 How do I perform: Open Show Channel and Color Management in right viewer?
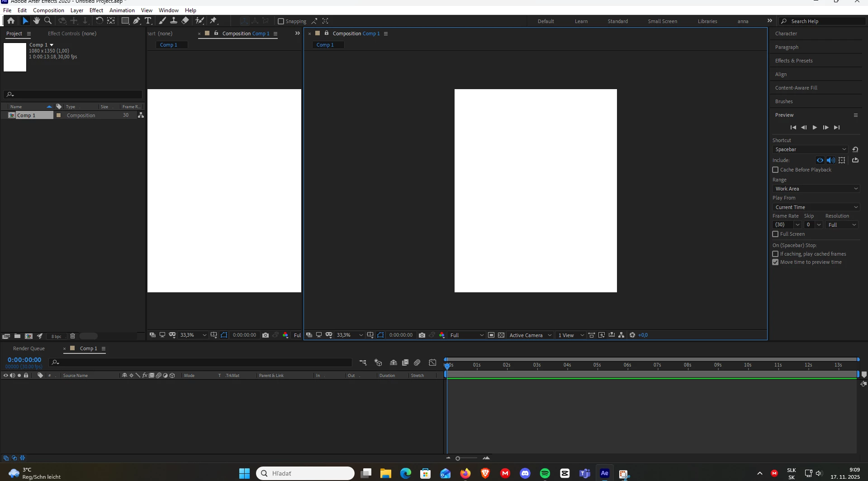[x=442, y=335]
